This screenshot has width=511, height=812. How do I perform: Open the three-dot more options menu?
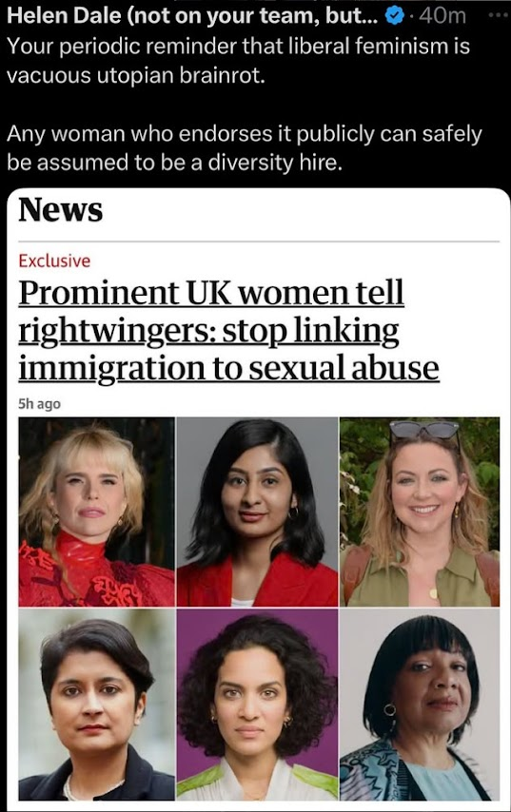pos(498,15)
